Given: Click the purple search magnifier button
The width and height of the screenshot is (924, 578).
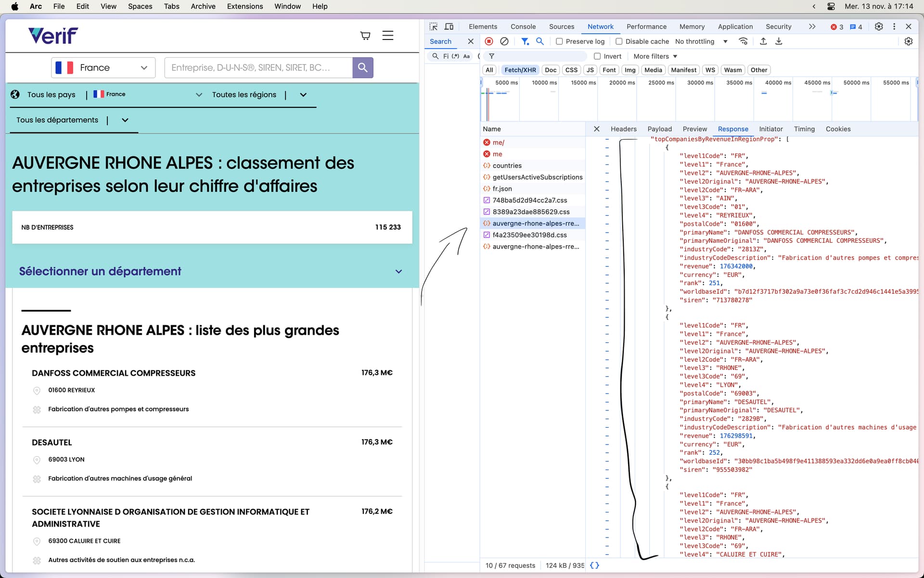Looking at the screenshot, I should (363, 67).
